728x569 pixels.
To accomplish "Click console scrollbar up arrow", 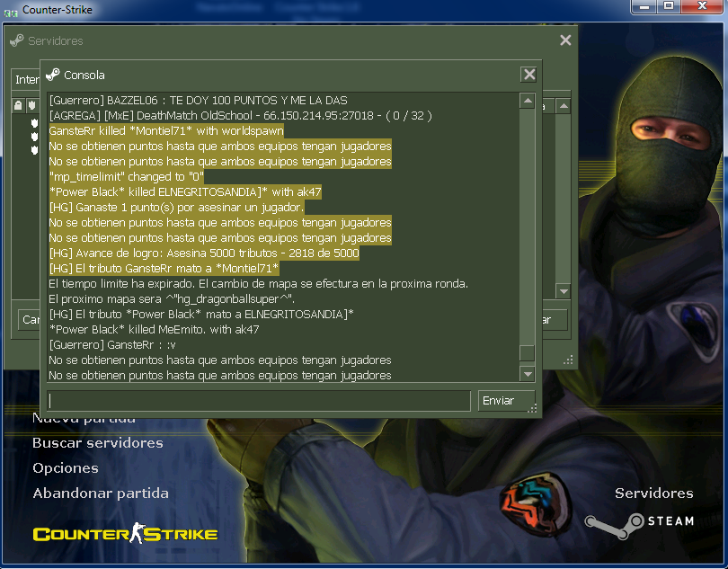I will 527,101.
